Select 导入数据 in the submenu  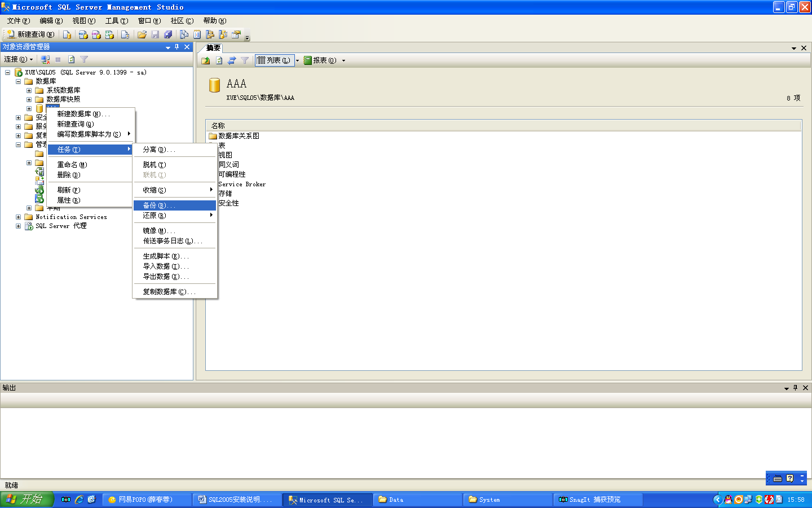click(175, 266)
